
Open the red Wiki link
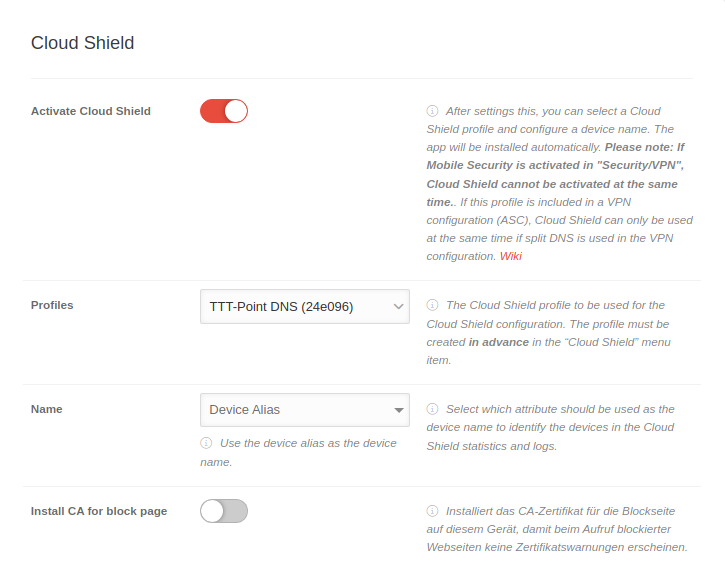(x=511, y=256)
